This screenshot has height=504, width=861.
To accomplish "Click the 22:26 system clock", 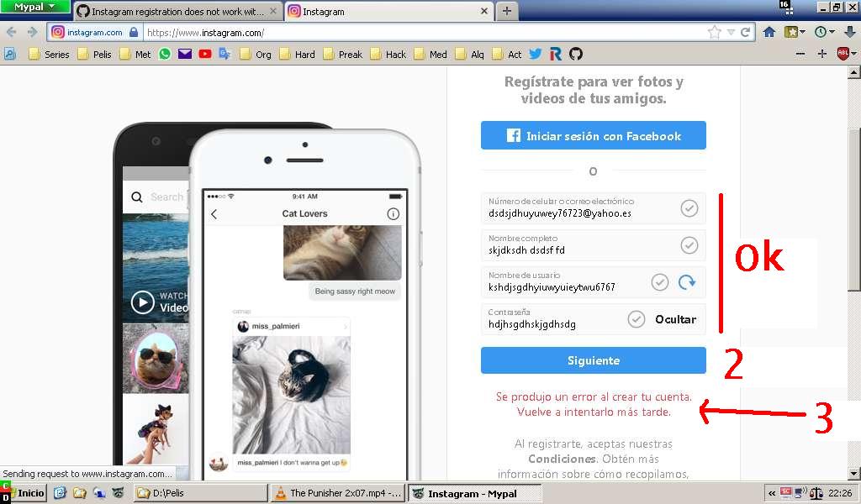I will (x=840, y=493).
